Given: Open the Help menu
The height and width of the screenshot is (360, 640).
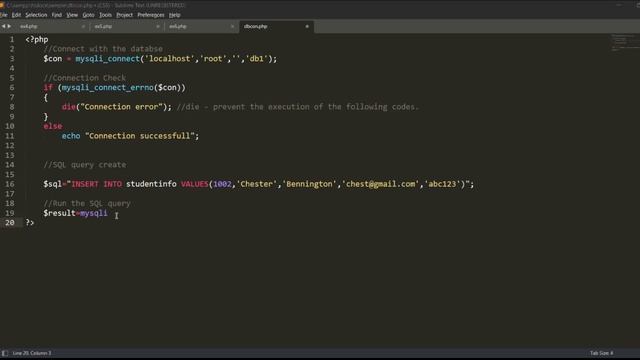Looking at the screenshot, I should (175, 15).
